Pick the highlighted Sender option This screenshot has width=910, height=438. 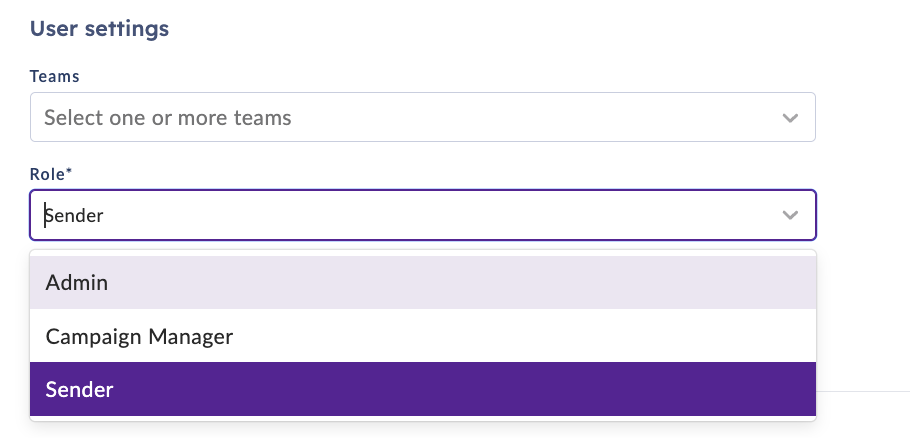pos(423,389)
